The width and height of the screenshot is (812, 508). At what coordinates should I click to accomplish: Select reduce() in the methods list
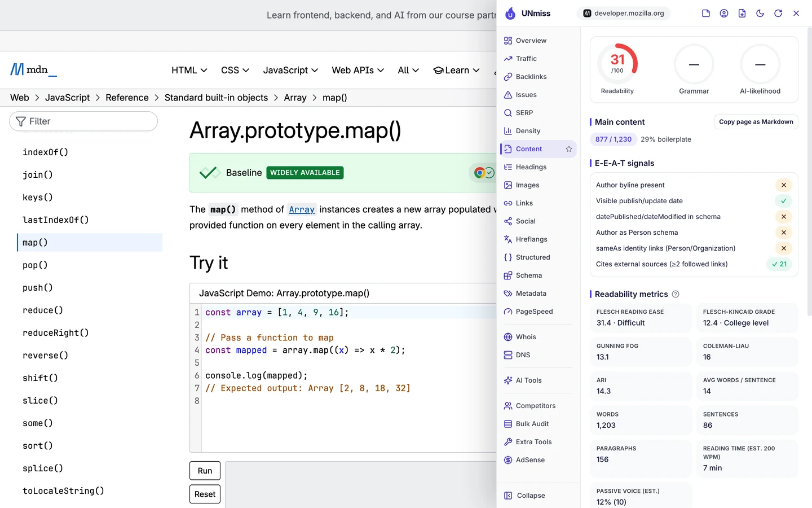pyautogui.click(x=43, y=310)
